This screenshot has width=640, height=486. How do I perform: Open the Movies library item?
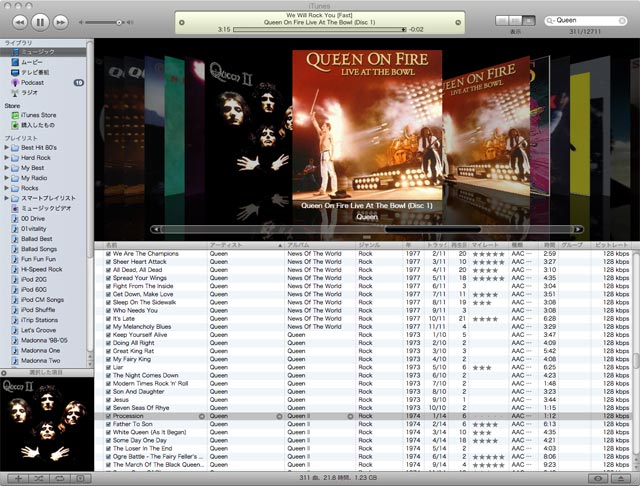click(31, 62)
